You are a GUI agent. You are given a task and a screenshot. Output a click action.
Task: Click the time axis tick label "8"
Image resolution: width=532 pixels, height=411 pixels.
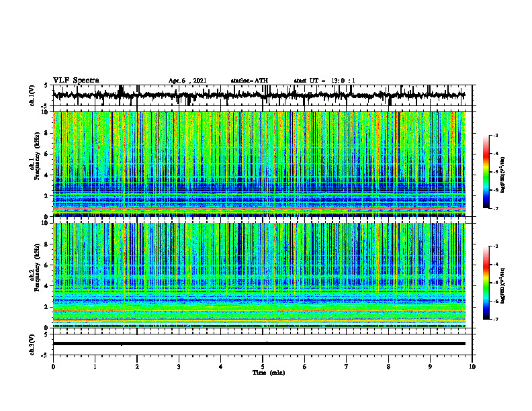click(x=388, y=367)
